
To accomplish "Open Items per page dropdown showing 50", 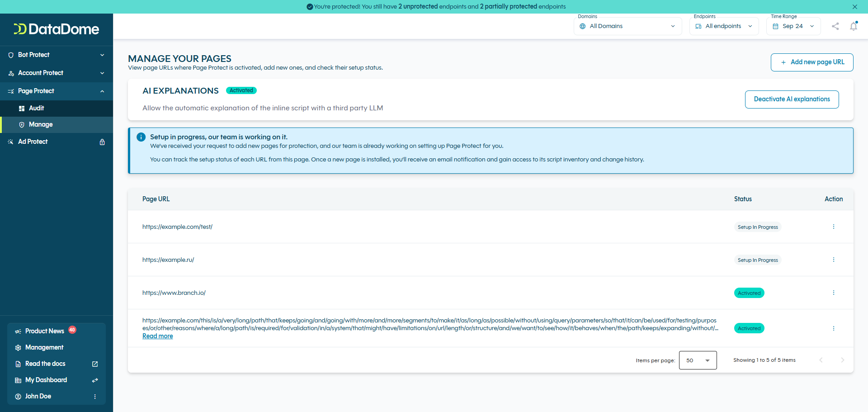I will click(x=698, y=360).
